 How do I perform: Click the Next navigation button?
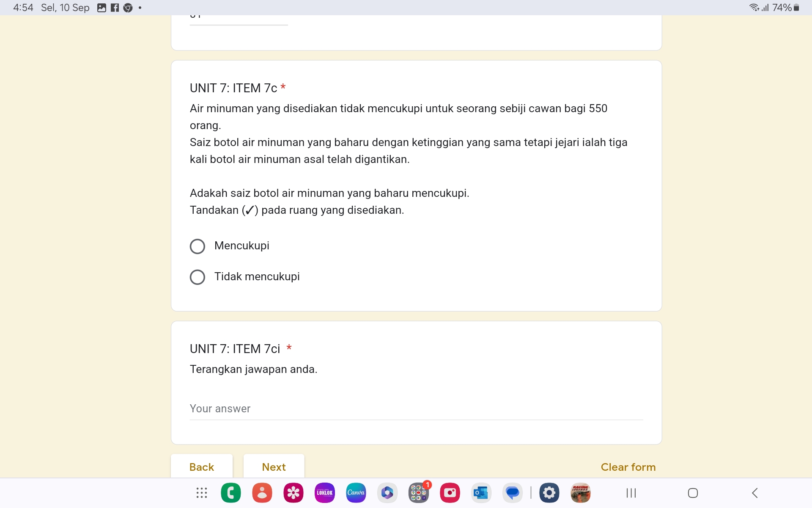274,467
